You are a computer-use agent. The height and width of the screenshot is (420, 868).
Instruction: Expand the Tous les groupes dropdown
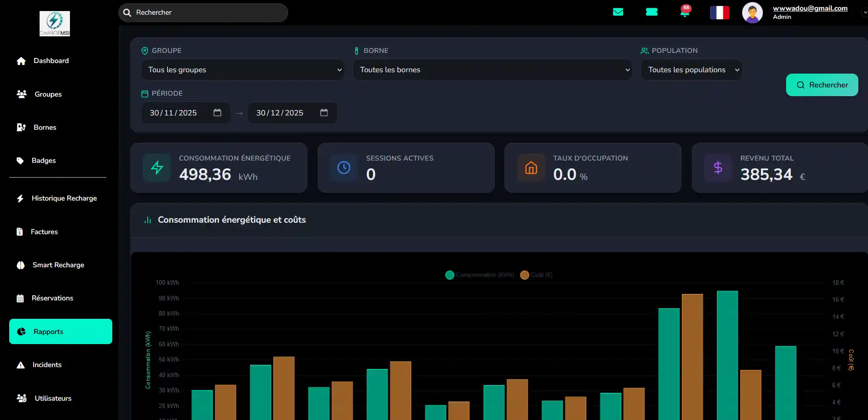pyautogui.click(x=243, y=70)
